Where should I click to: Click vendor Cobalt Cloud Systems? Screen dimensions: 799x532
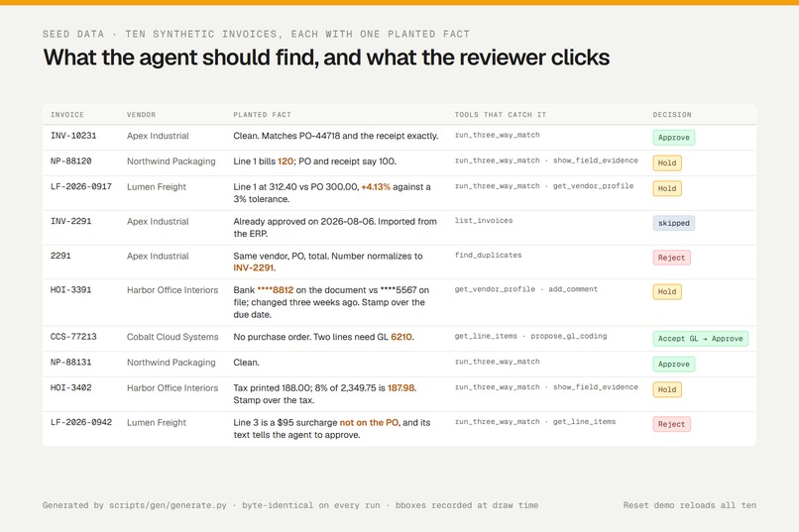(x=172, y=337)
